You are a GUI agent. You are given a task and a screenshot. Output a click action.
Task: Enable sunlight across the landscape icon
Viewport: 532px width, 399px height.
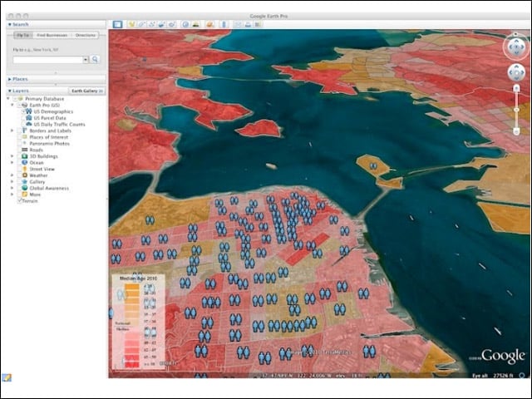click(196, 24)
